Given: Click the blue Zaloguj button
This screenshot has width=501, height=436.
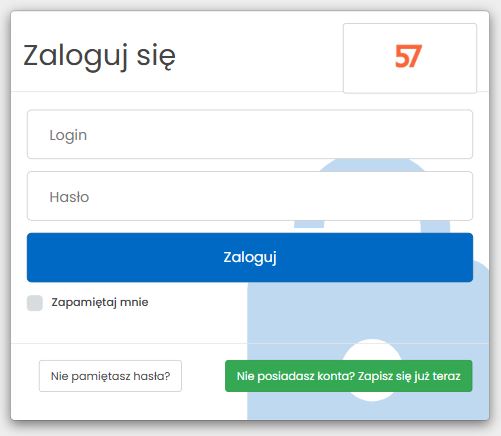Looking at the screenshot, I should 250,257.
